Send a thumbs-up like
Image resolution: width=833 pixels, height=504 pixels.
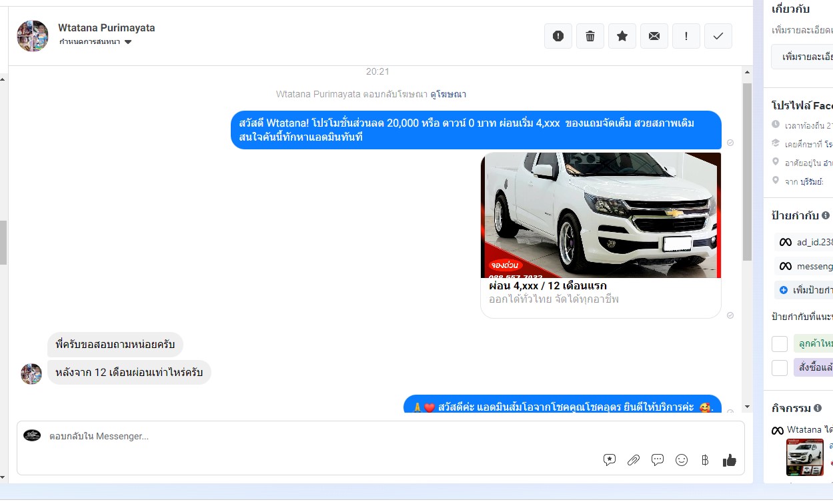tap(730, 459)
